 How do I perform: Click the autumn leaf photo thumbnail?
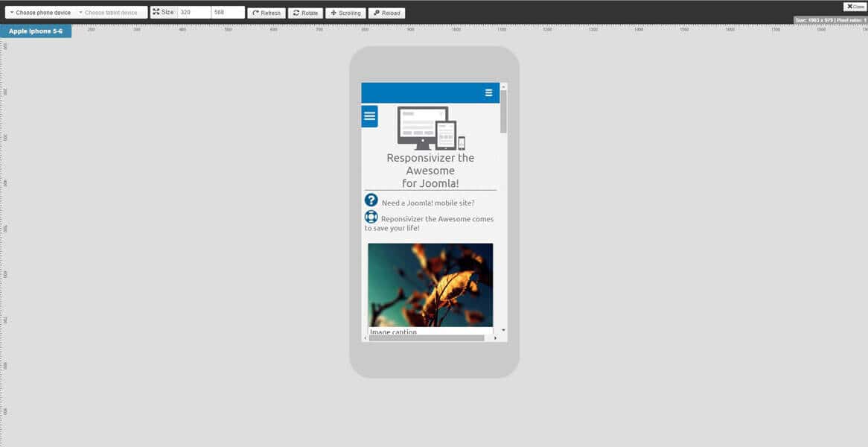(430, 285)
